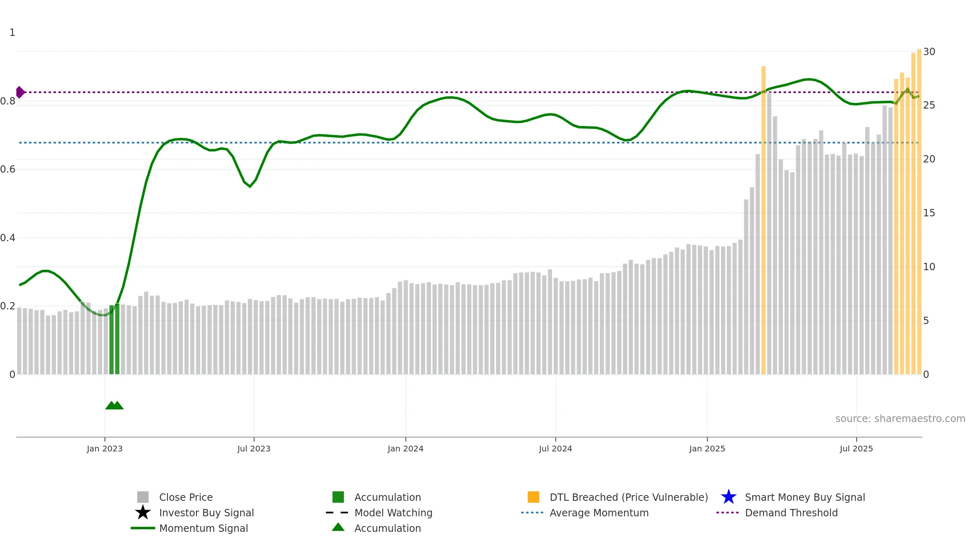Click the Jan 2023 axis label
This screenshot has height=551, width=980.
(105, 449)
